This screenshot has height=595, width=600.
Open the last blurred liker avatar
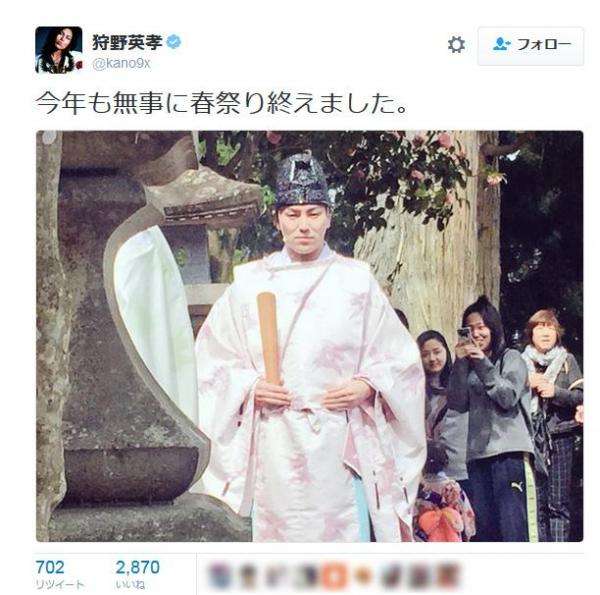(x=448, y=576)
